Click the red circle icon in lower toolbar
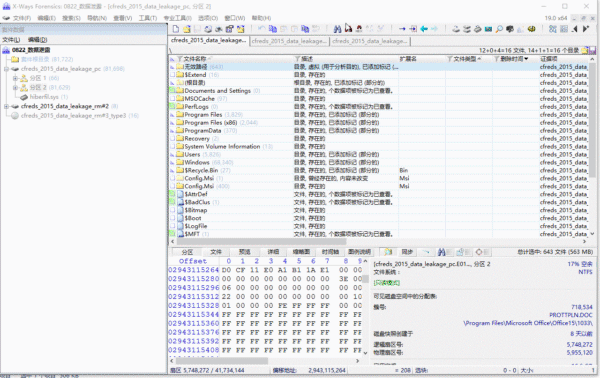Image resolution: width=600 pixels, height=378 pixels. click(479, 252)
